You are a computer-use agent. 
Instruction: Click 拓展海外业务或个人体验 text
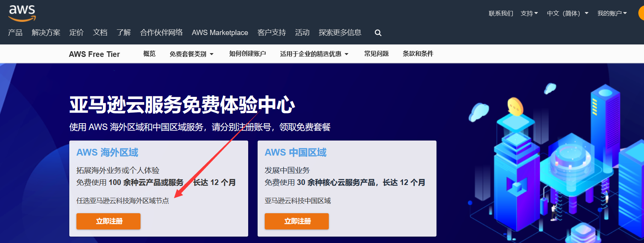coord(118,170)
